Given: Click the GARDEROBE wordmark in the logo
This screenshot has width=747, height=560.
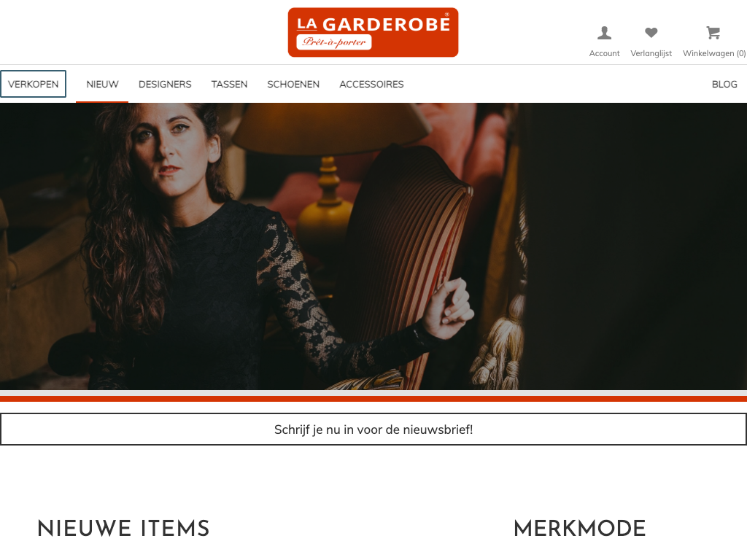Looking at the screenshot, I should coord(386,24).
